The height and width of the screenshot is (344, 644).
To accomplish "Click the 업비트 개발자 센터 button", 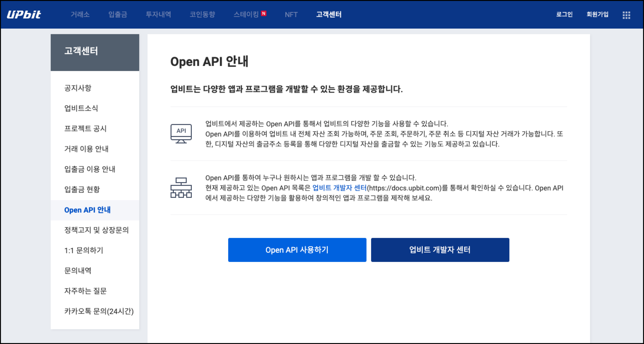I will (440, 250).
